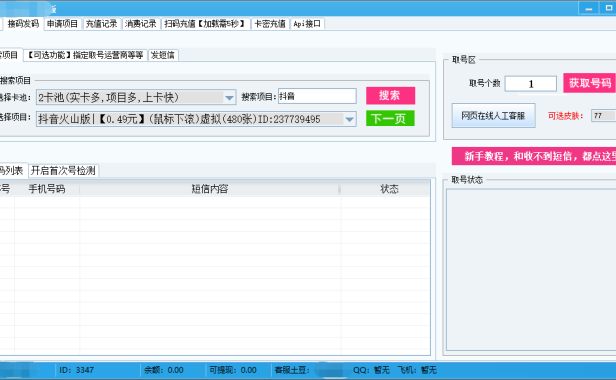Maximize the window
The width and height of the screenshot is (616, 380).
[x=608, y=8]
